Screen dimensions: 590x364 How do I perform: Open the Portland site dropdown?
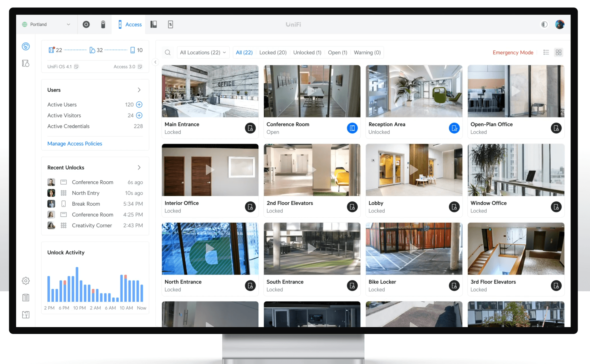tap(46, 24)
